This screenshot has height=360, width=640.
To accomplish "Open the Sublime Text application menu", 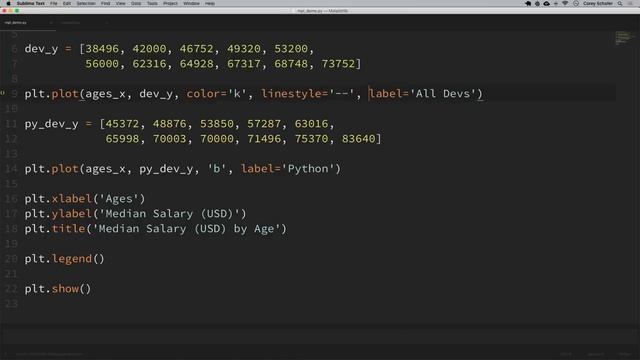I will point(31,3).
